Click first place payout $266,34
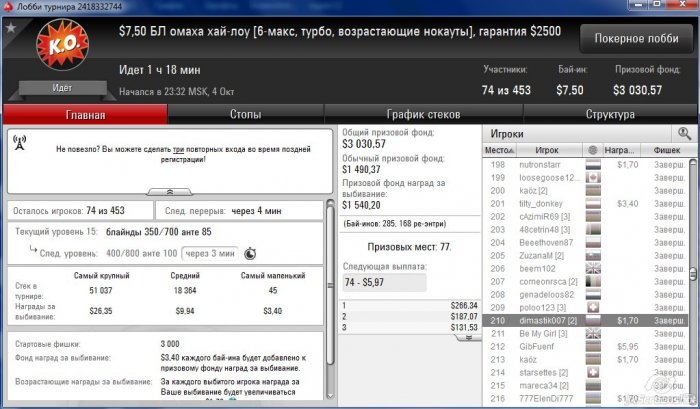This screenshot has width=700, height=409. pos(464,305)
